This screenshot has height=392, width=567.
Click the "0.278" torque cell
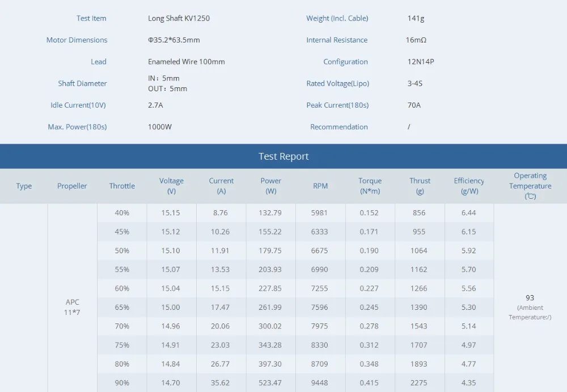click(369, 326)
